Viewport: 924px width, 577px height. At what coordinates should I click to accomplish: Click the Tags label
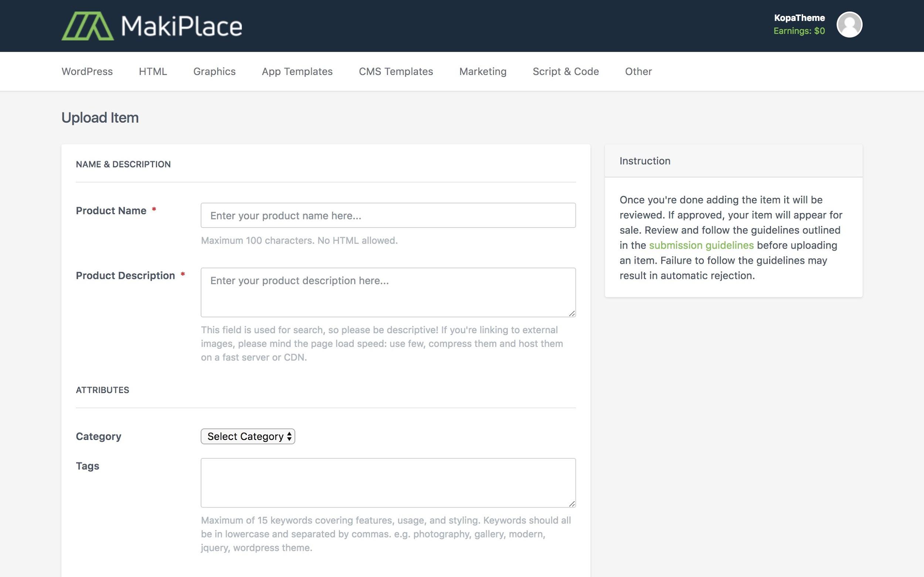point(88,466)
